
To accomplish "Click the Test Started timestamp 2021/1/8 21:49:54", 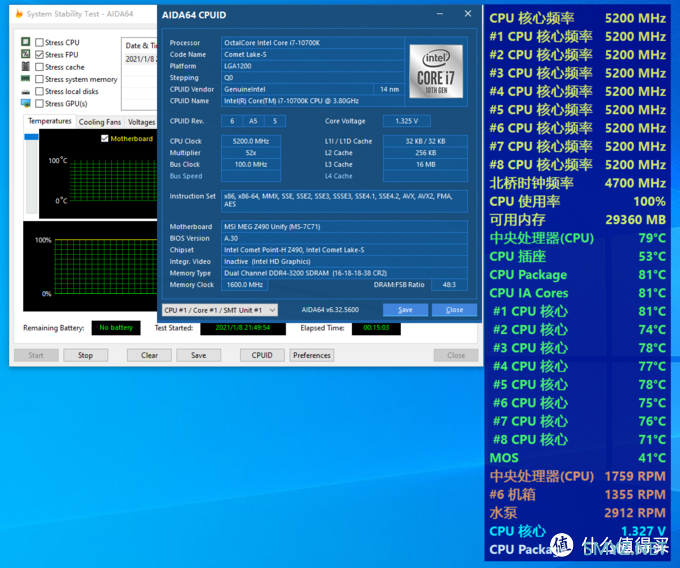I will (243, 328).
